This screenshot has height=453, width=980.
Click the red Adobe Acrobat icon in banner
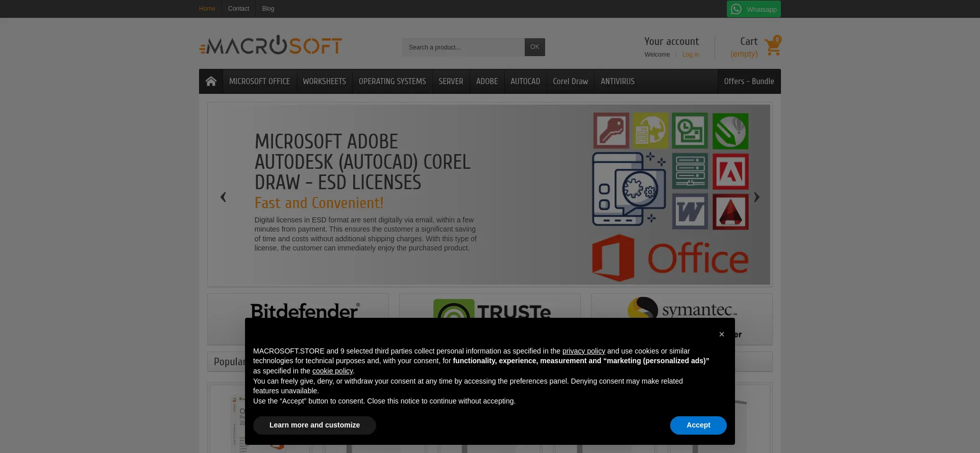tap(730, 171)
